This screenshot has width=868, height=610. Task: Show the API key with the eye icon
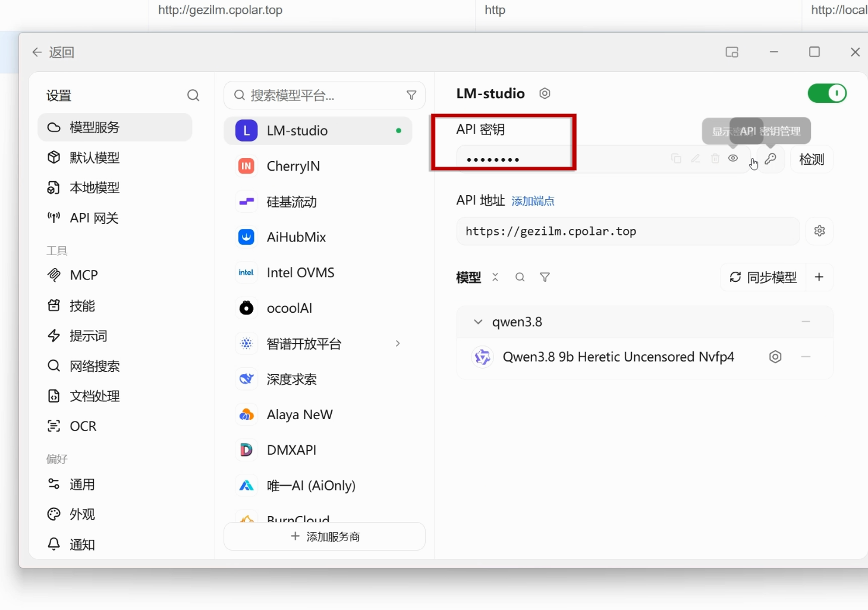pos(733,158)
